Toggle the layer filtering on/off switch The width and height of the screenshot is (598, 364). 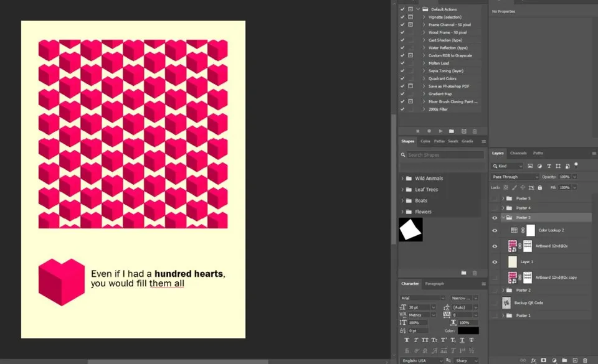click(x=576, y=165)
